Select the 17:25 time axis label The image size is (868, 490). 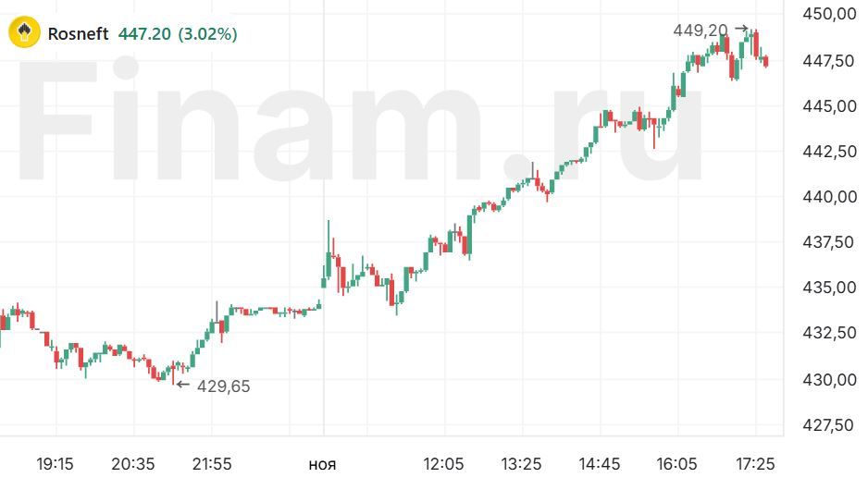756,462
